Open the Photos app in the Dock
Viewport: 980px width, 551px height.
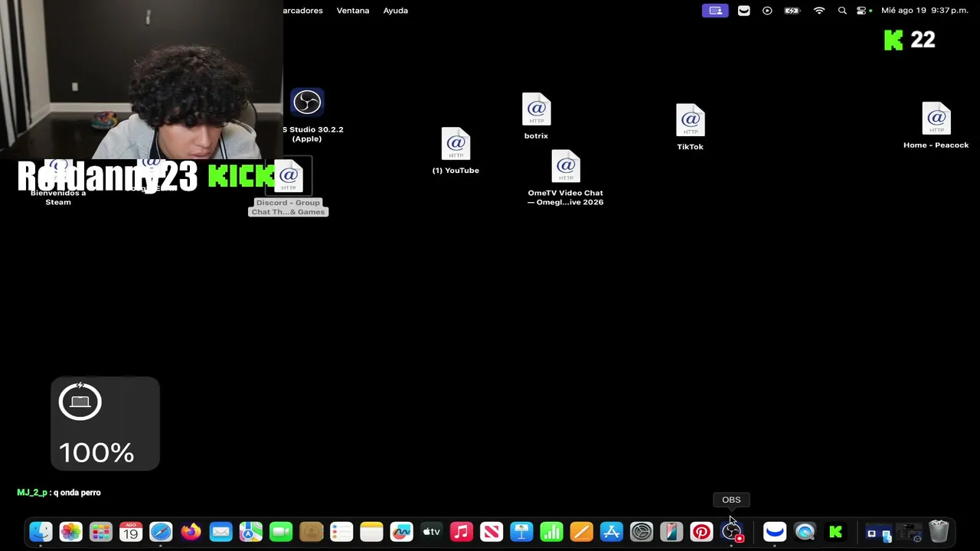point(70,531)
